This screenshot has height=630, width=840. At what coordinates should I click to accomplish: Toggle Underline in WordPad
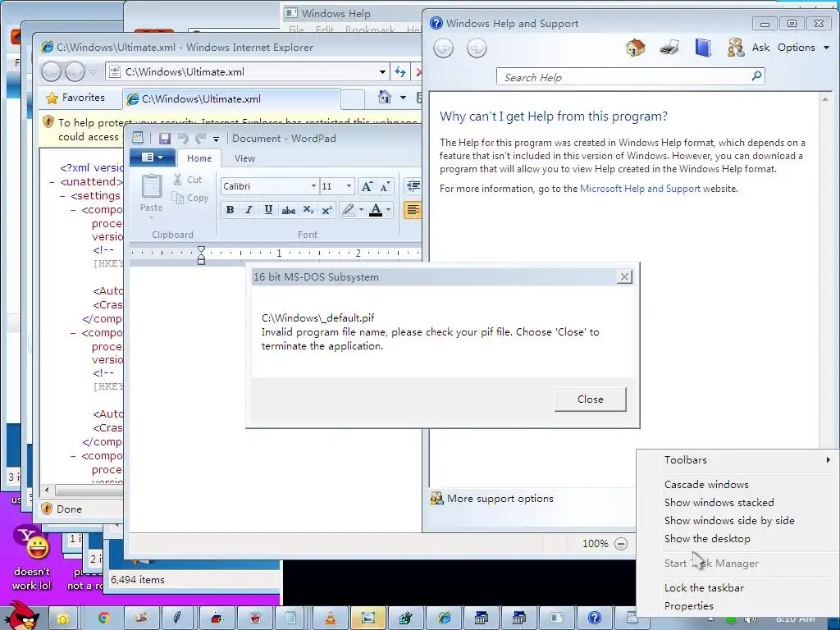point(268,210)
